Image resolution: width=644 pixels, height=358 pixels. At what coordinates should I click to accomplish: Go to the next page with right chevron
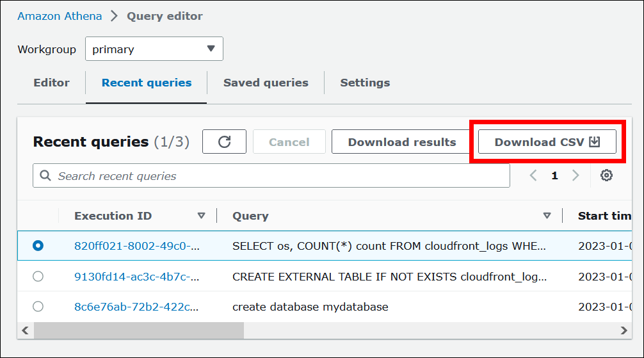coord(576,175)
